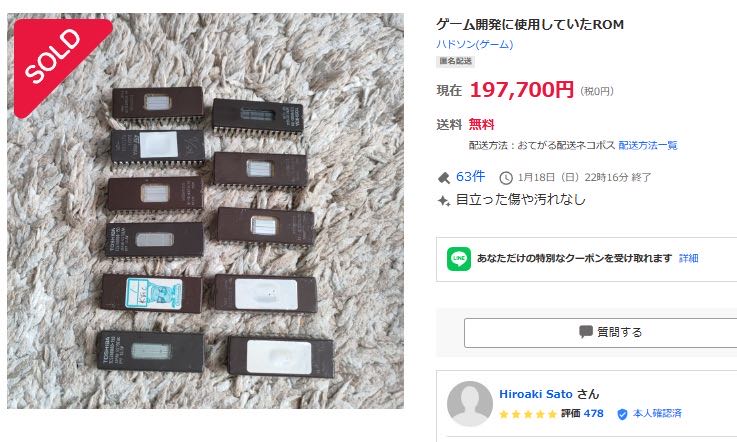
Task: Click the main ROM chips product photo
Action: (205, 211)
